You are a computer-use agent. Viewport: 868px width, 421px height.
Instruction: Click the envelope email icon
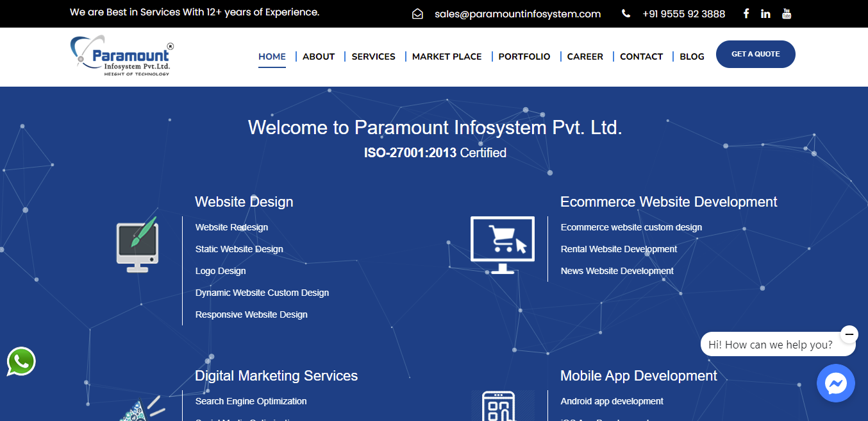coord(417,13)
